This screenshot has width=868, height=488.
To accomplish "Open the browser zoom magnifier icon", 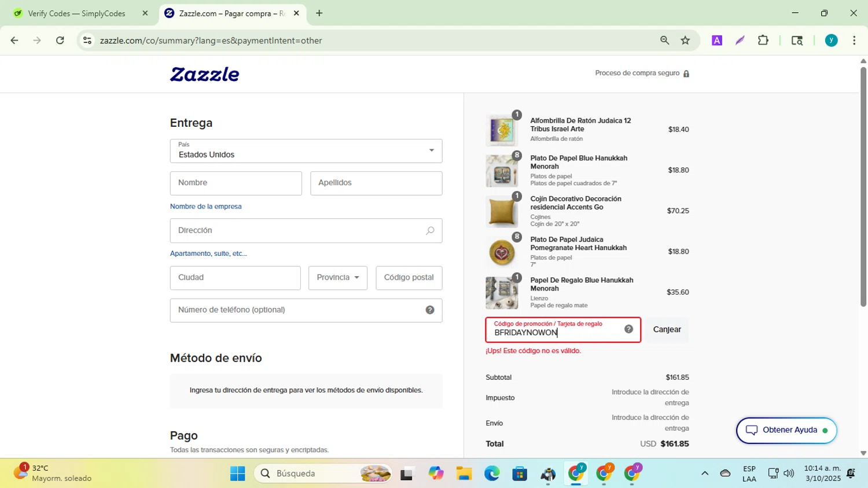I will (665, 41).
